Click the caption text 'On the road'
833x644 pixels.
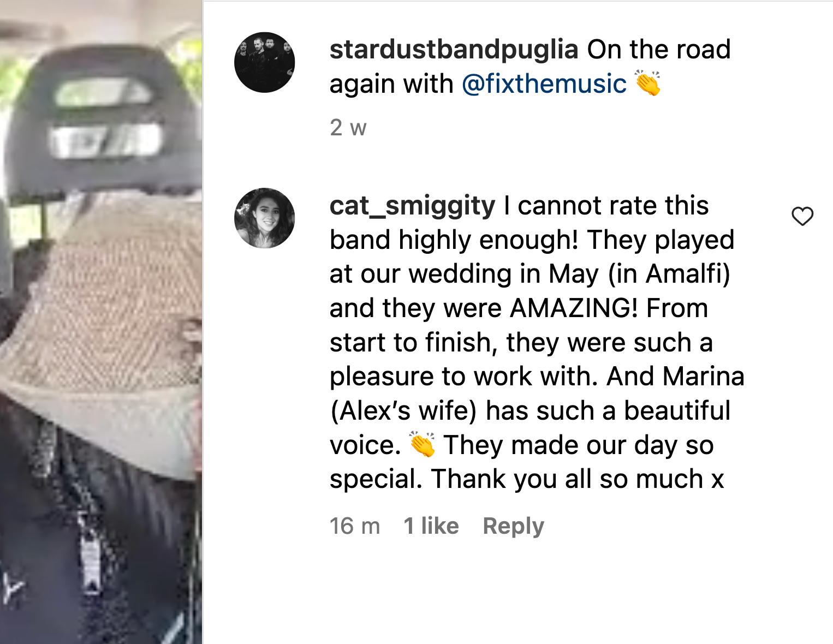pos(659,50)
